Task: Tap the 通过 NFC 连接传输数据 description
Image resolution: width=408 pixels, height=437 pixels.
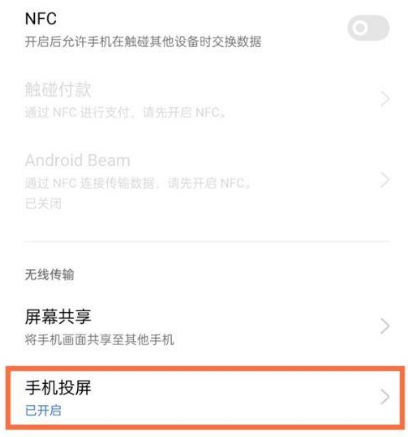Action: tap(138, 183)
